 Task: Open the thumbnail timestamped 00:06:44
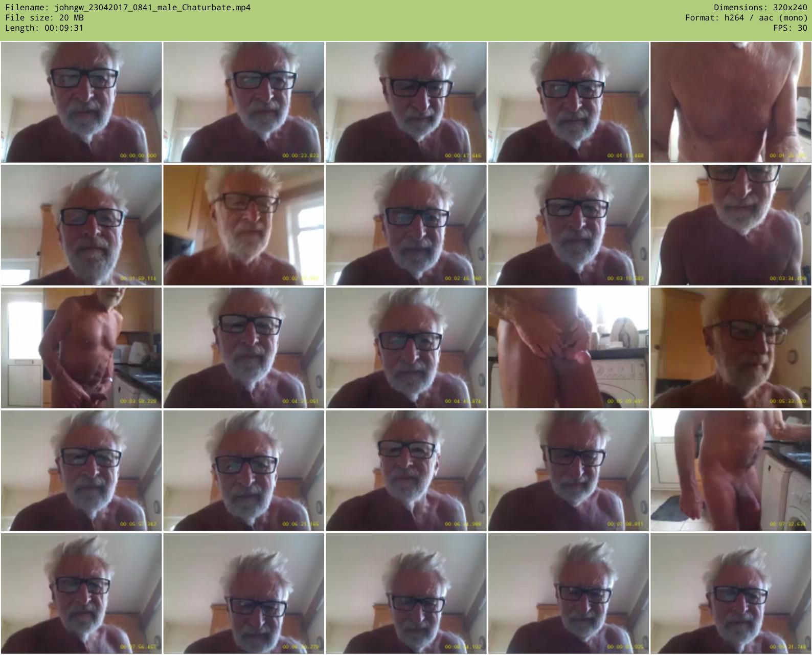406,471
